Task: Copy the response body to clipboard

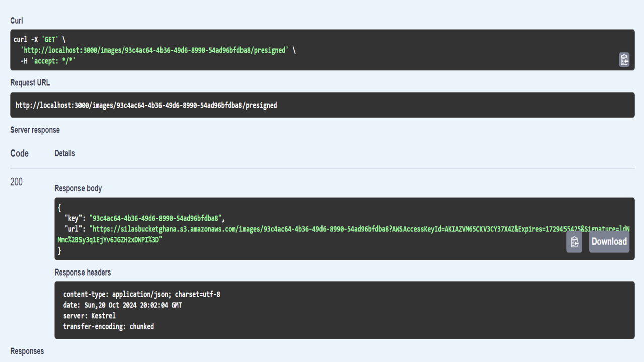Action: coord(574,242)
